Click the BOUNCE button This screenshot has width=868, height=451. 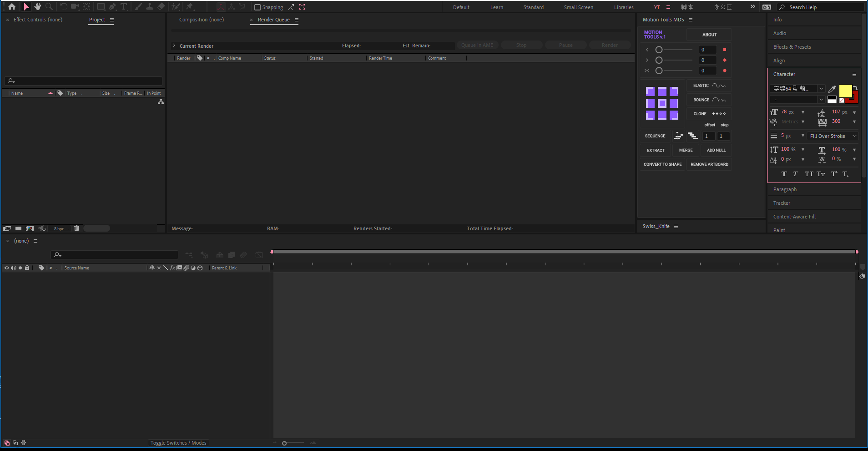point(709,100)
